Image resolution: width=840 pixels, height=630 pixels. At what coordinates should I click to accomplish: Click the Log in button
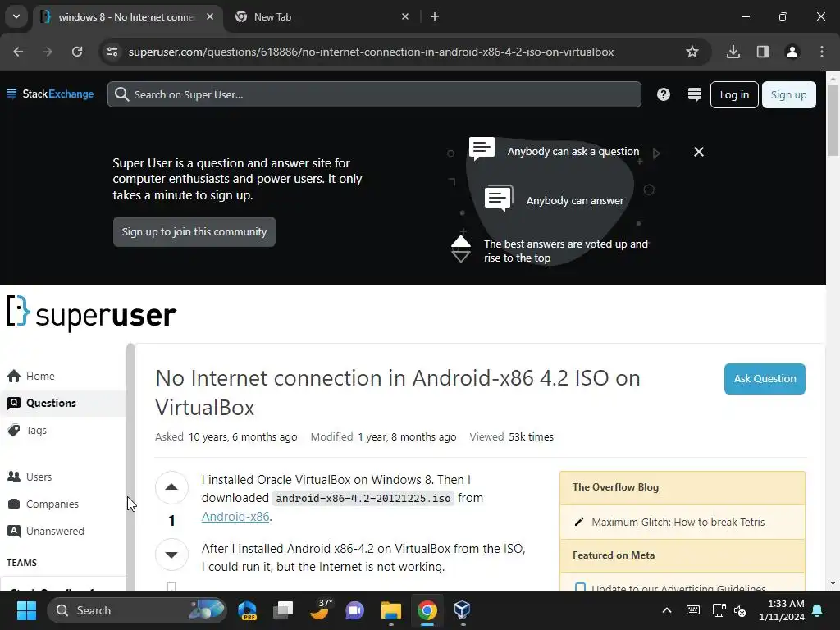(734, 95)
